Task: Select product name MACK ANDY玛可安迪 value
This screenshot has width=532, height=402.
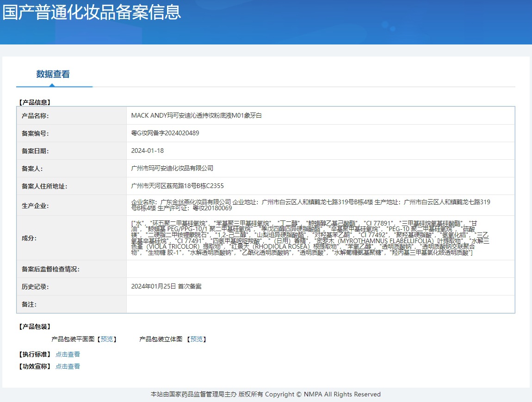Action: 197,115
